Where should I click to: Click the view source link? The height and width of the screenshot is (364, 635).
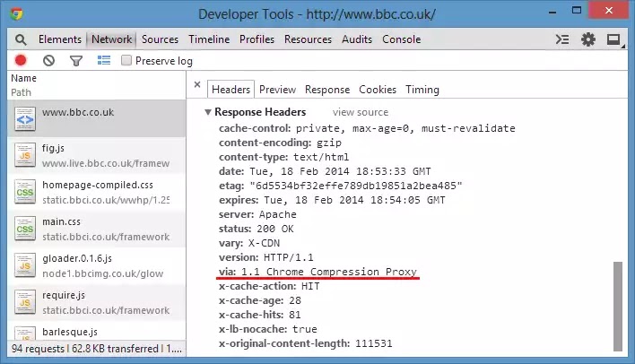pos(361,112)
